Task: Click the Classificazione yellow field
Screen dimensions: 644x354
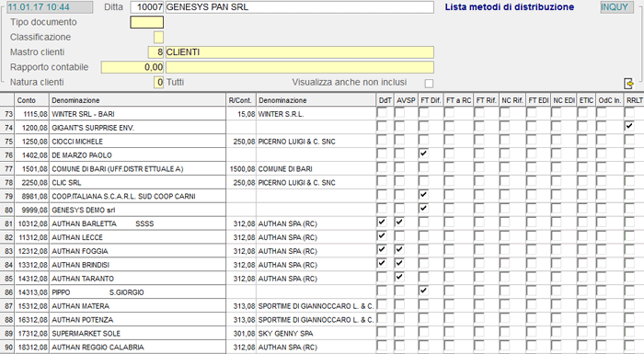Action: click(x=158, y=38)
